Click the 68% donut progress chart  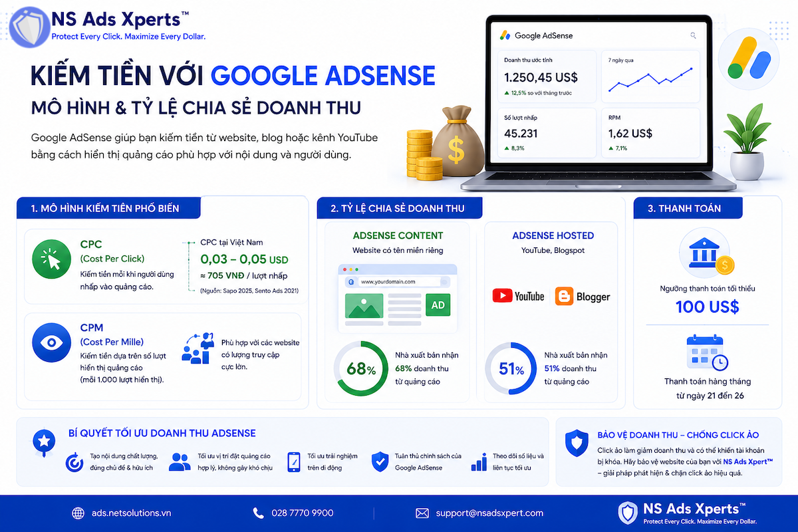tap(361, 369)
